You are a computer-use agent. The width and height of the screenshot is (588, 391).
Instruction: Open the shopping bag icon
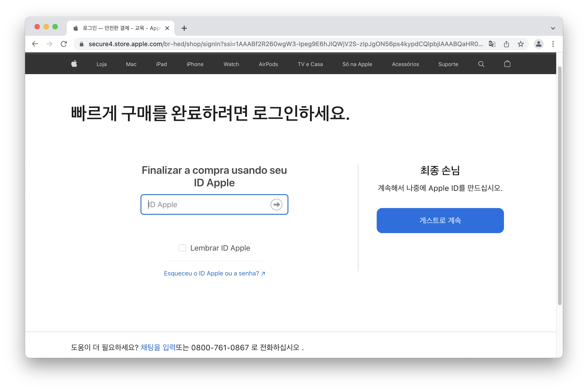(x=507, y=64)
